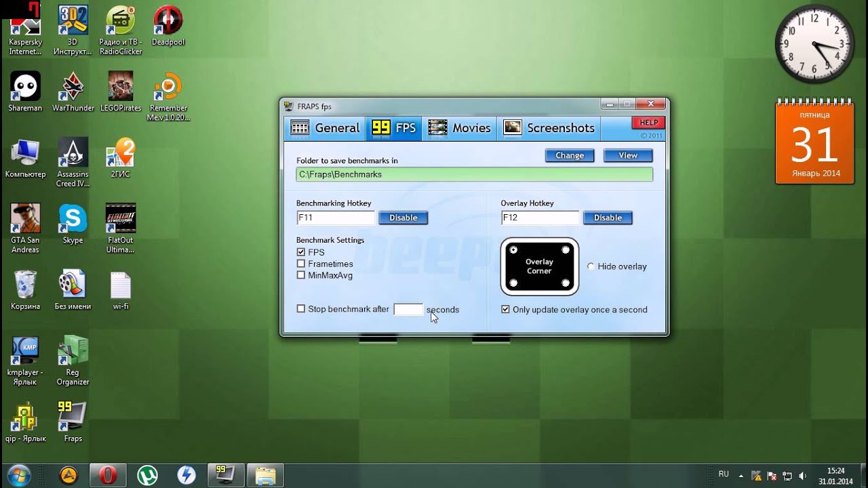Click the C:\Fraps\Benchmarks folder path field
868x488 pixels.
(475, 174)
